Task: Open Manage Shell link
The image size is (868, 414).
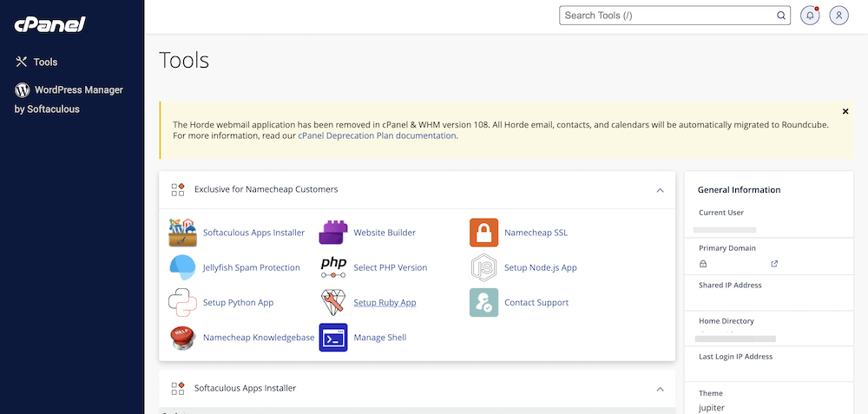Action: (380, 337)
